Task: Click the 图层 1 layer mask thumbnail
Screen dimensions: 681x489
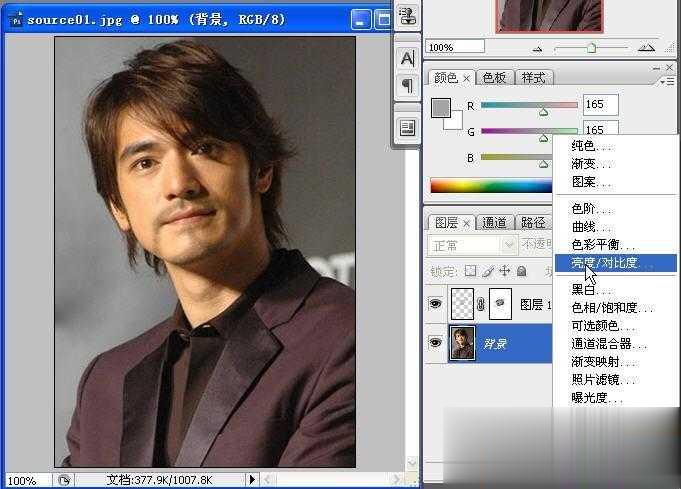Action: point(500,304)
